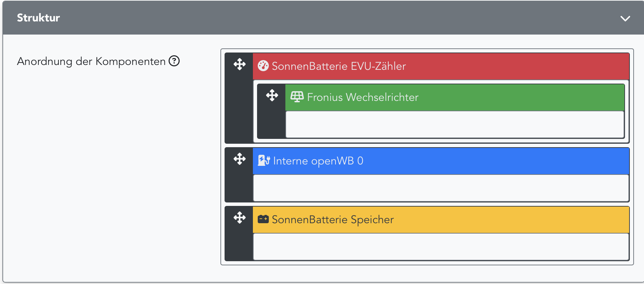Open the Anordnung der Komponenten help tooltip
The height and width of the screenshot is (284, 644).
pyautogui.click(x=174, y=61)
